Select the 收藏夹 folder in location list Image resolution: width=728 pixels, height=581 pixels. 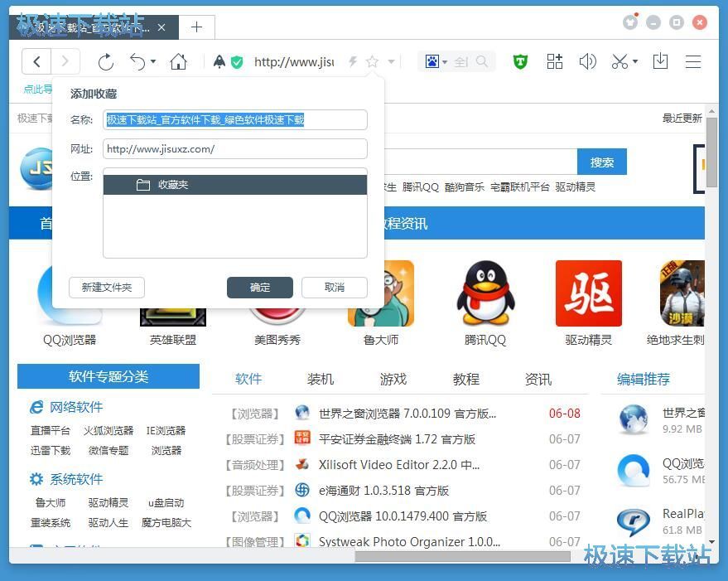235,185
